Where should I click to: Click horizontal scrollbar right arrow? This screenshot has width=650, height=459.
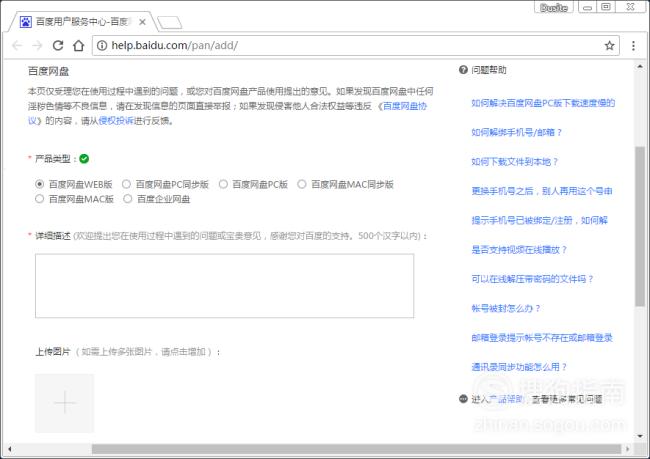628,449
